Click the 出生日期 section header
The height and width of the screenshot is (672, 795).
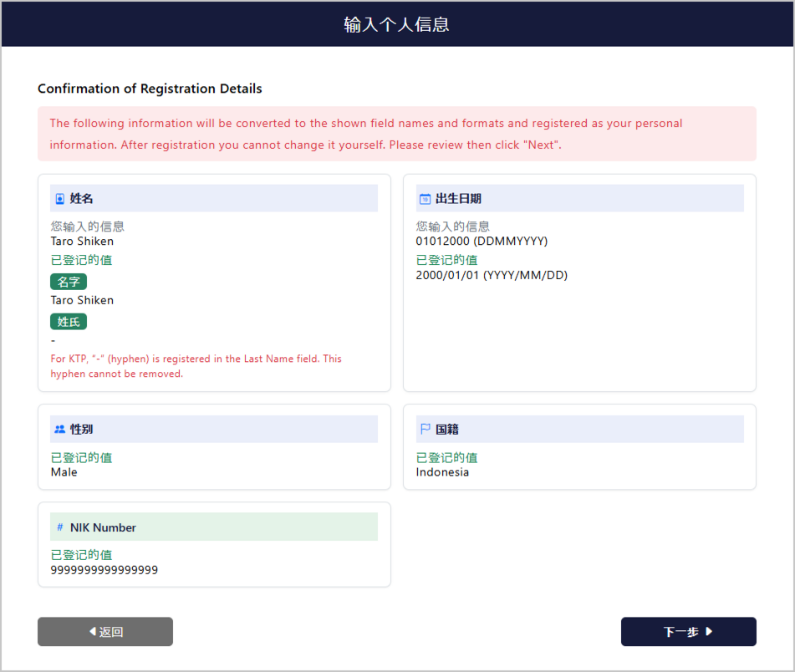tap(579, 198)
